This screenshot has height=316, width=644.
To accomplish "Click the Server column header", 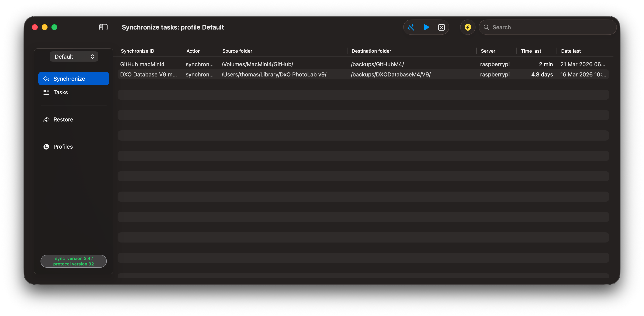I will click(488, 51).
